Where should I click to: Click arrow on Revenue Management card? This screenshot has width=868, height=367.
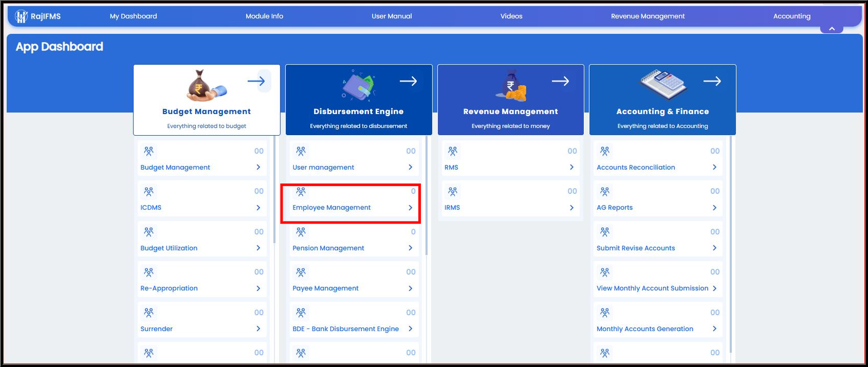coord(560,81)
